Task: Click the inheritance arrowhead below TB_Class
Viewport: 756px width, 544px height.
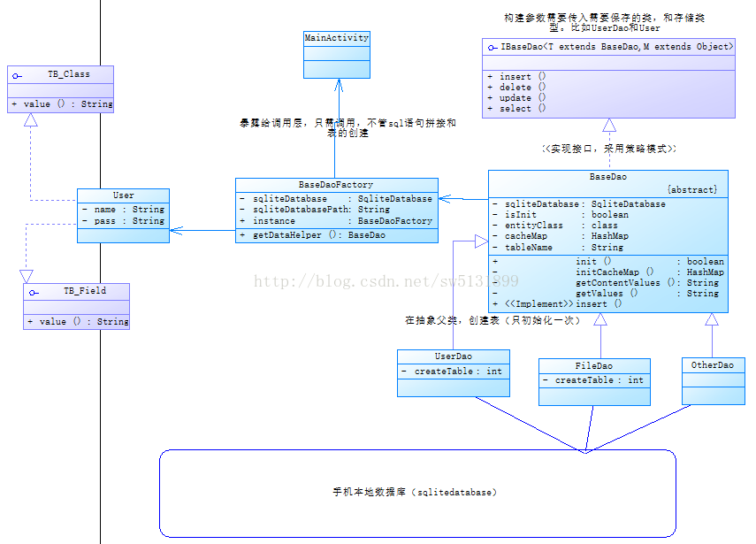Action: click(x=31, y=119)
